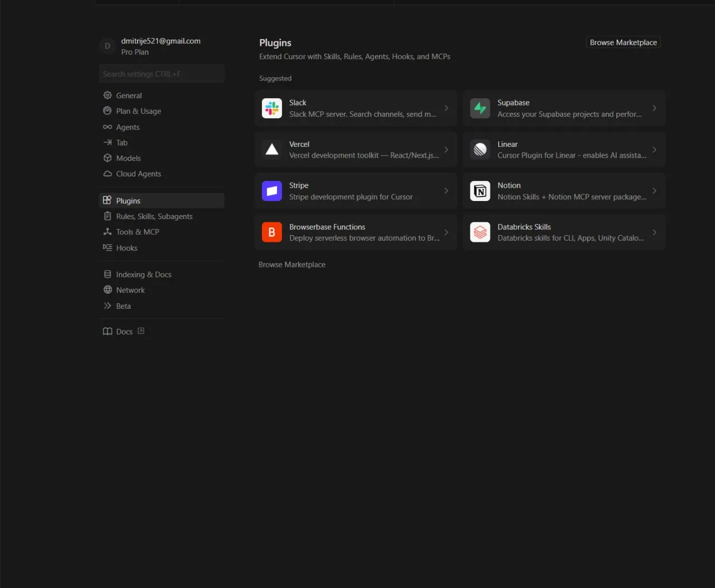This screenshot has width=715, height=588.
Task: Click the Tools & MCP nodes icon
Action: point(107,232)
